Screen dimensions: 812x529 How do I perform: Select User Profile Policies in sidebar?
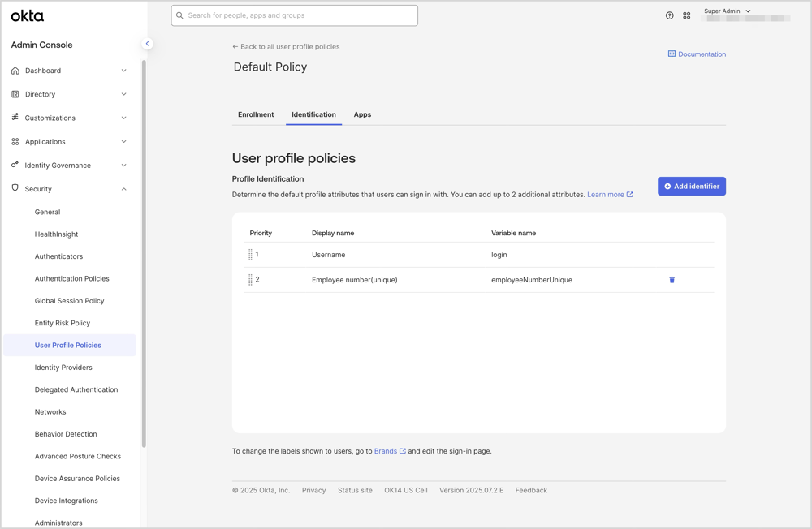69,346
